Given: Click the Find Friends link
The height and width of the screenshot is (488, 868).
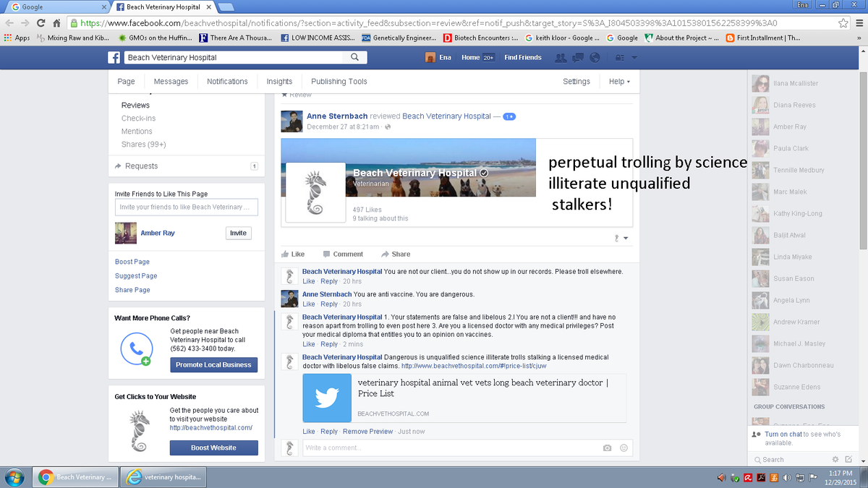Looking at the screenshot, I should 523,57.
